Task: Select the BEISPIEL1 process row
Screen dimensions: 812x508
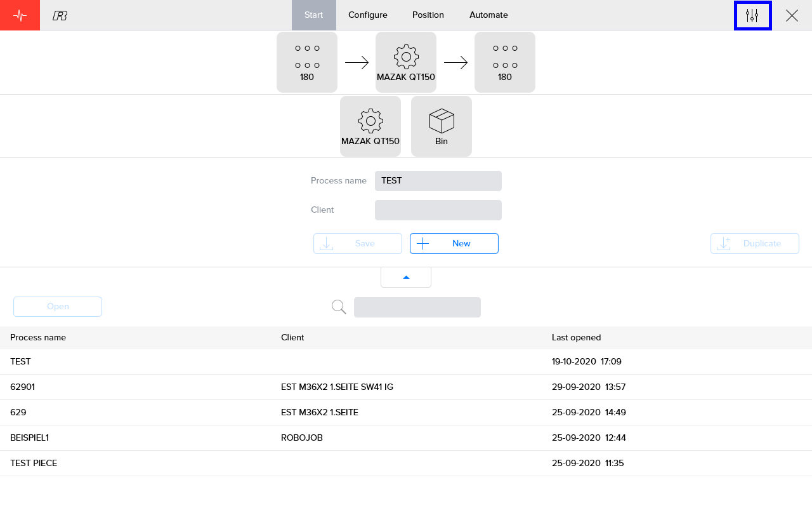Action: pos(406,438)
